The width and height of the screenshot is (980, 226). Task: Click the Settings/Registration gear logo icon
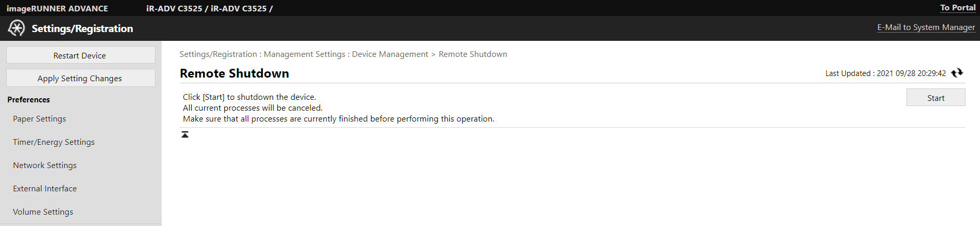(x=17, y=28)
